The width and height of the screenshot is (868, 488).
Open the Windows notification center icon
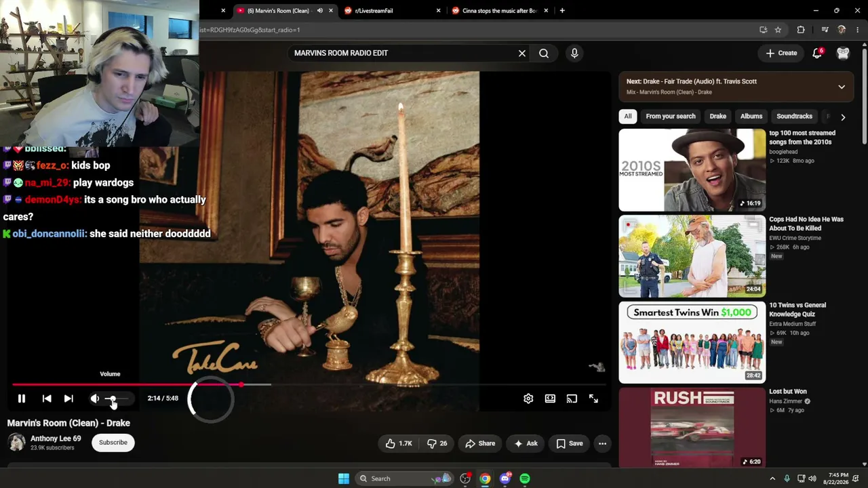coord(856,479)
